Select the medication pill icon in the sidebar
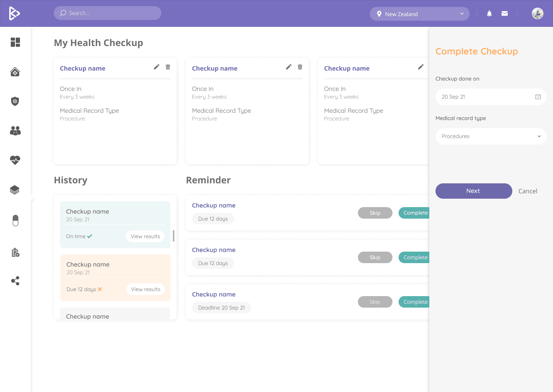The height and width of the screenshot is (392, 553). 15,221
